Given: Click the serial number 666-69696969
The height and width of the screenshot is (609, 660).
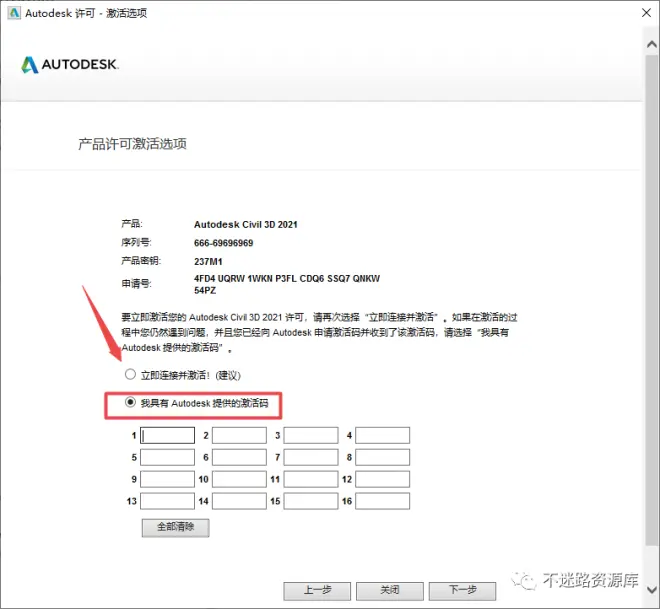Looking at the screenshot, I should [224, 243].
